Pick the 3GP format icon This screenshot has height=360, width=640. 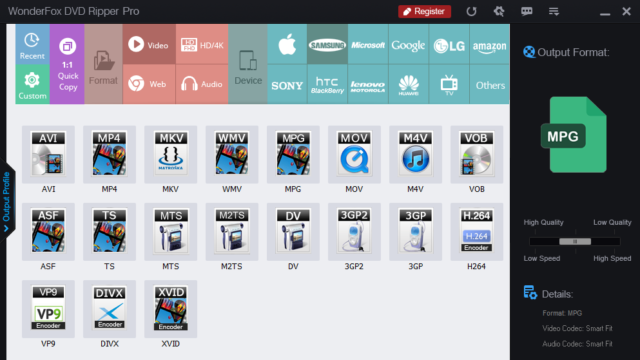pyautogui.click(x=416, y=231)
